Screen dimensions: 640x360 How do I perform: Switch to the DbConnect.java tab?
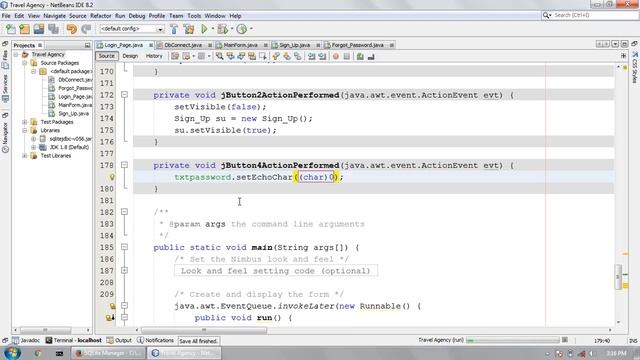click(183, 45)
